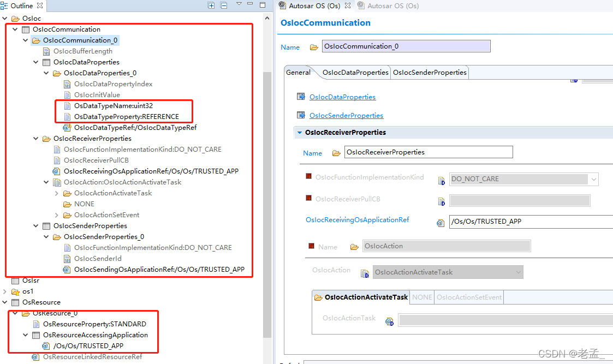Screen dimensions: 613x364
Task: Collapse the OsIocCommunication table node
Action: tap(15, 29)
